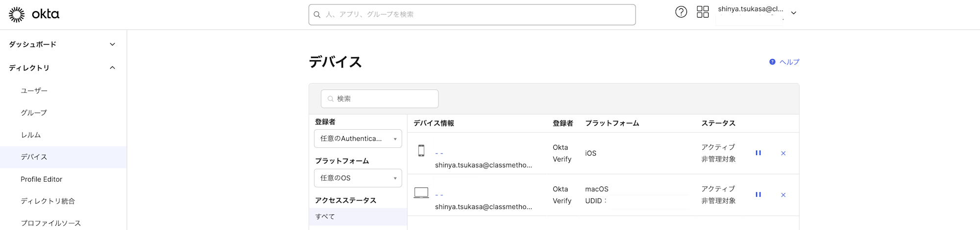
Task: Open the 任意のOS platform dropdown
Action: 358,178
